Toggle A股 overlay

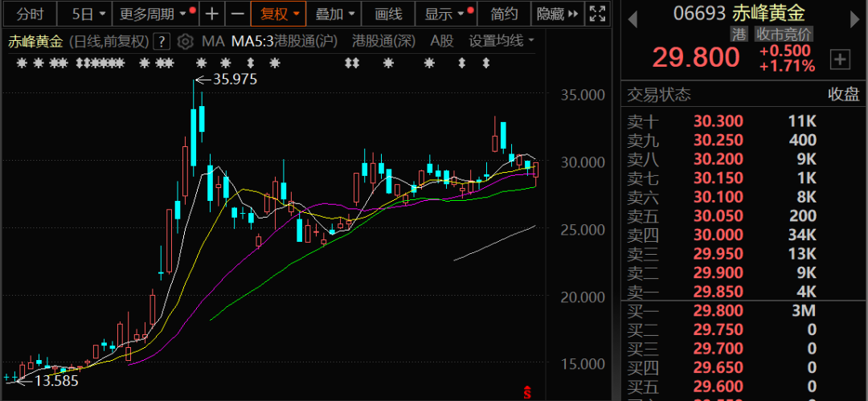coord(442,41)
